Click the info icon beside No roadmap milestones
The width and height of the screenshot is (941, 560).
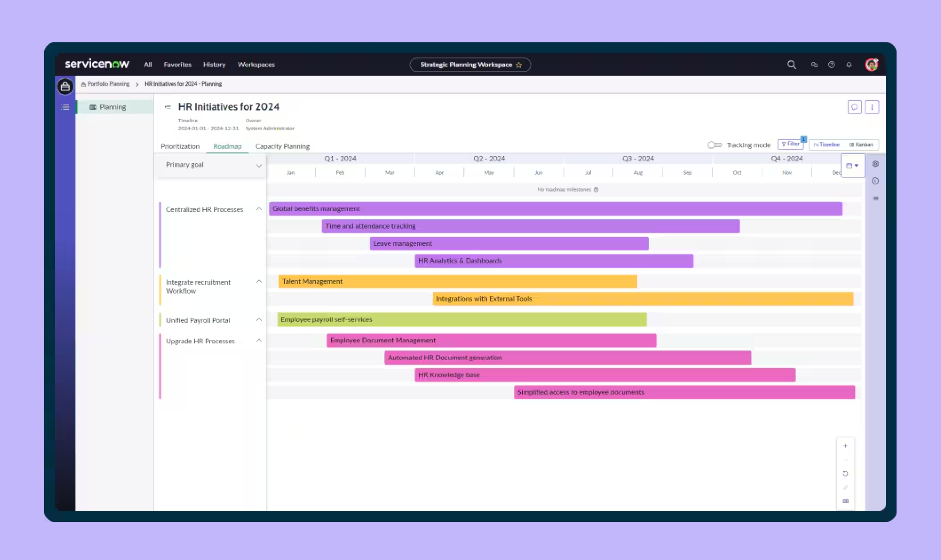click(x=596, y=190)
